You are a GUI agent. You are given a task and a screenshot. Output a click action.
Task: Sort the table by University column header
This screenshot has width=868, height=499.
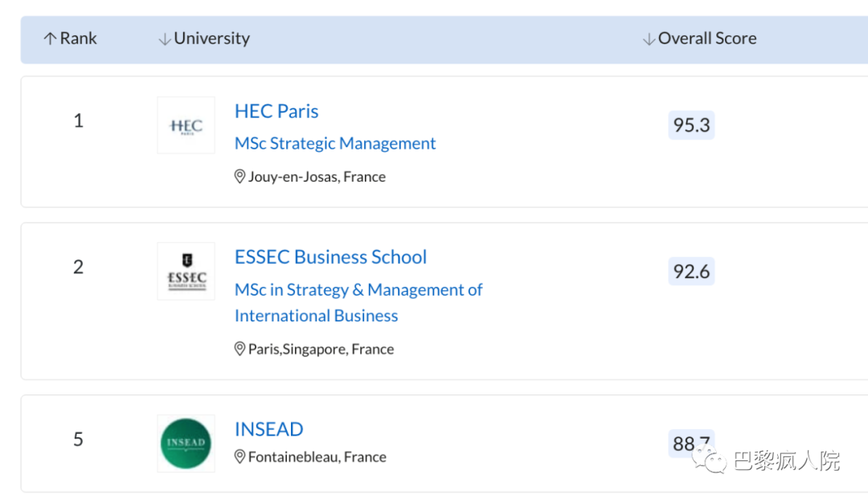point(211,39)
